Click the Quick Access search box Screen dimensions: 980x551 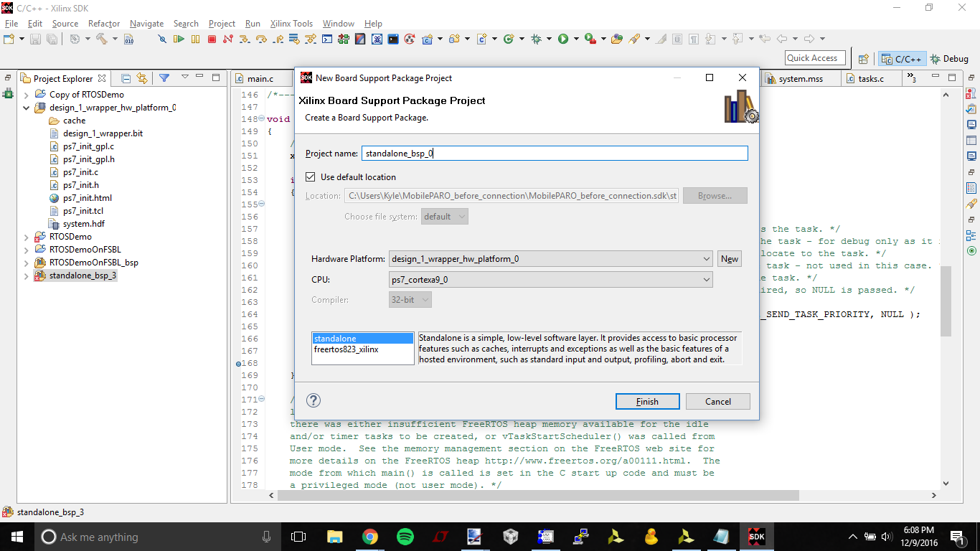coord(816,58)
